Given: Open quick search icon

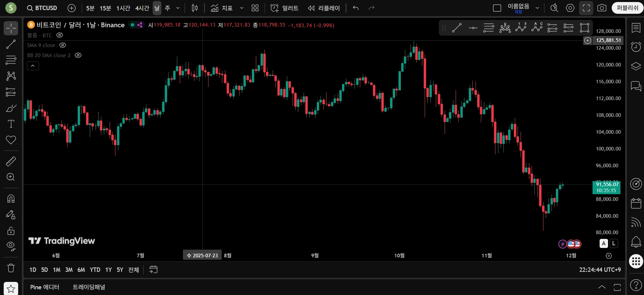Looking at the screenshot, I should pos(554,8).
